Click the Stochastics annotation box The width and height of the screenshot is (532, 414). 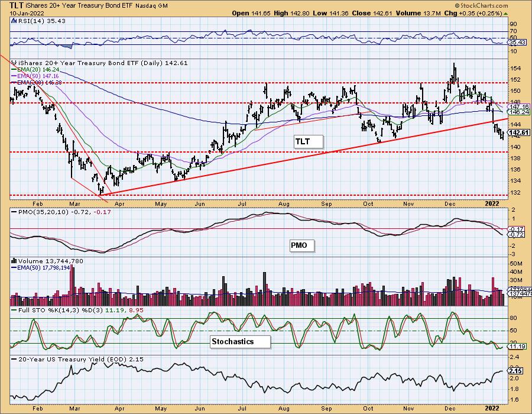pos(240,342)
